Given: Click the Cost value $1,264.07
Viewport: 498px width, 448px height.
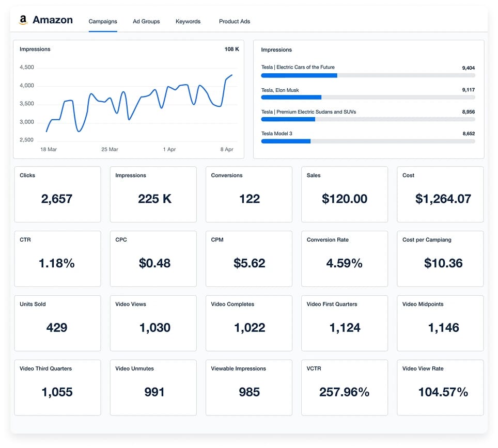Looking at the screenshot, I should pyautogui.click(x=443, y=199).
